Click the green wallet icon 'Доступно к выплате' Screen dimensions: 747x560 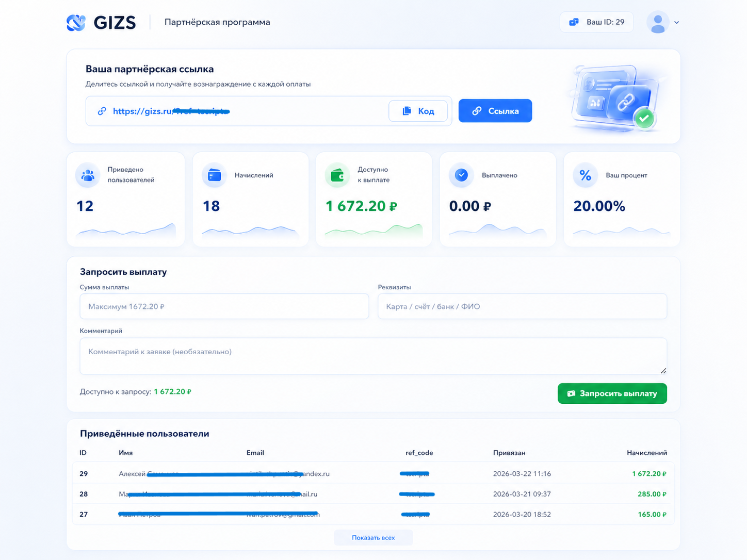(337, 175)
